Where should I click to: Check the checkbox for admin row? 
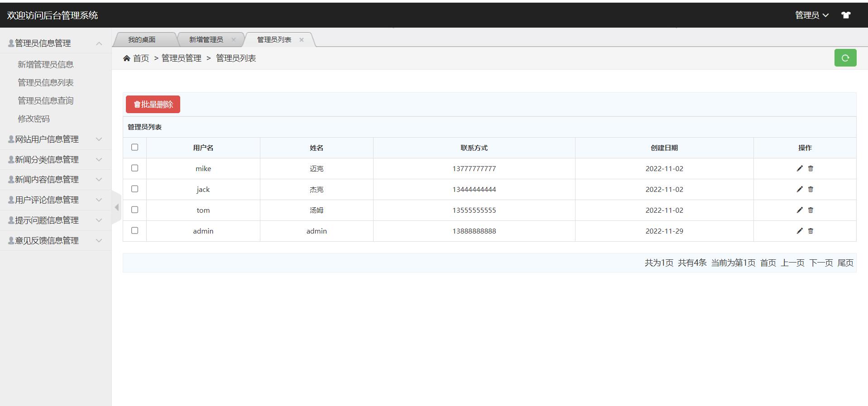[134, 230]
